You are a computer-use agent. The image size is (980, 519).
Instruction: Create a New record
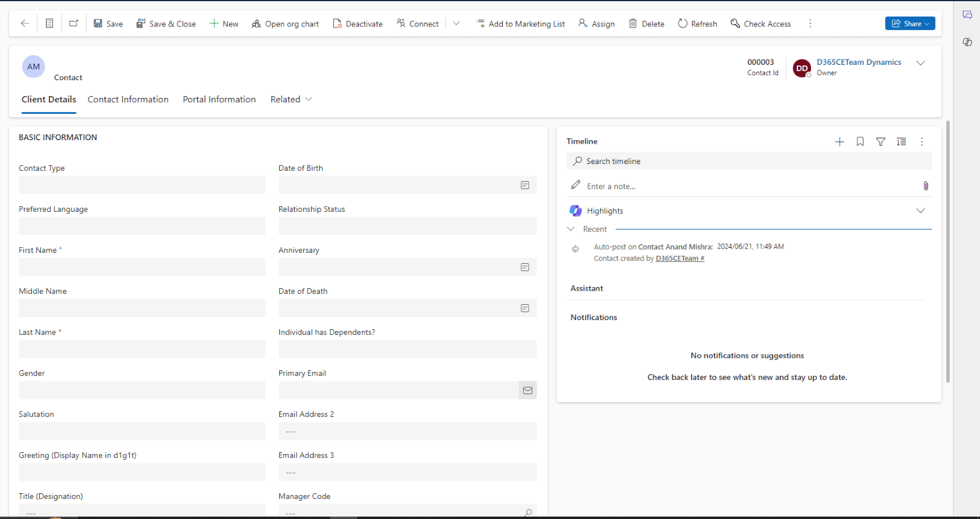pos(224,24)
